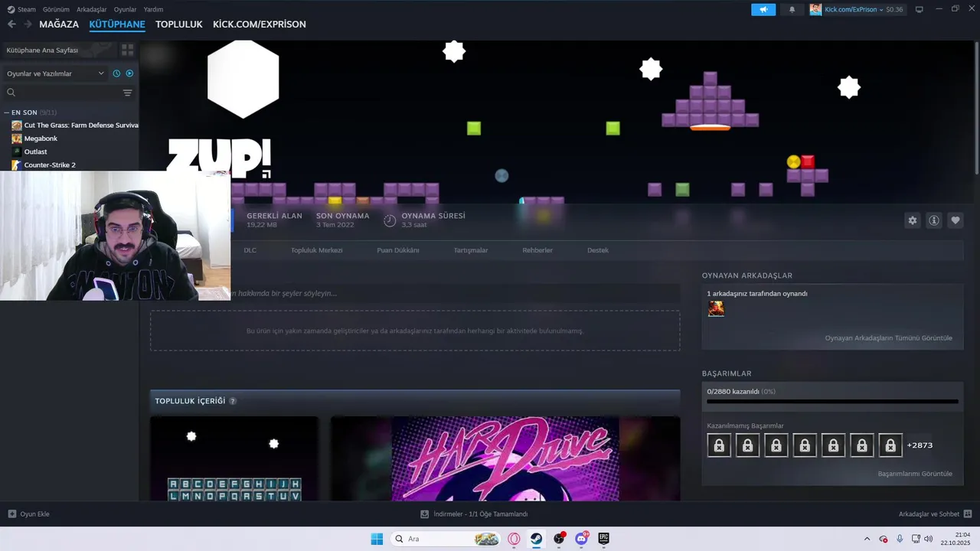The width and height of the screenshot is (980, 551).
Task: Go to the TOPLULUK tab
Action: point(178,24)
